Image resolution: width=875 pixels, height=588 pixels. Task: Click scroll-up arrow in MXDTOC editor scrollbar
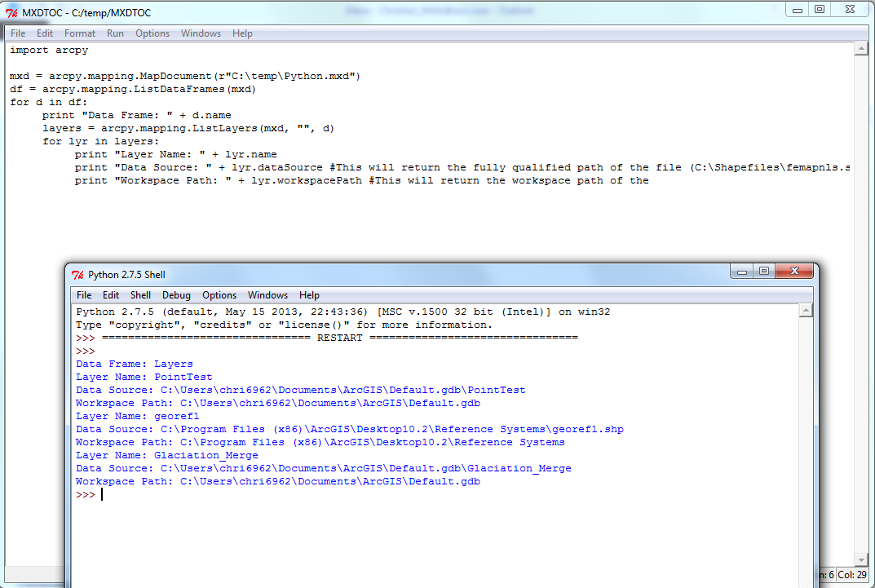point(861,49)
